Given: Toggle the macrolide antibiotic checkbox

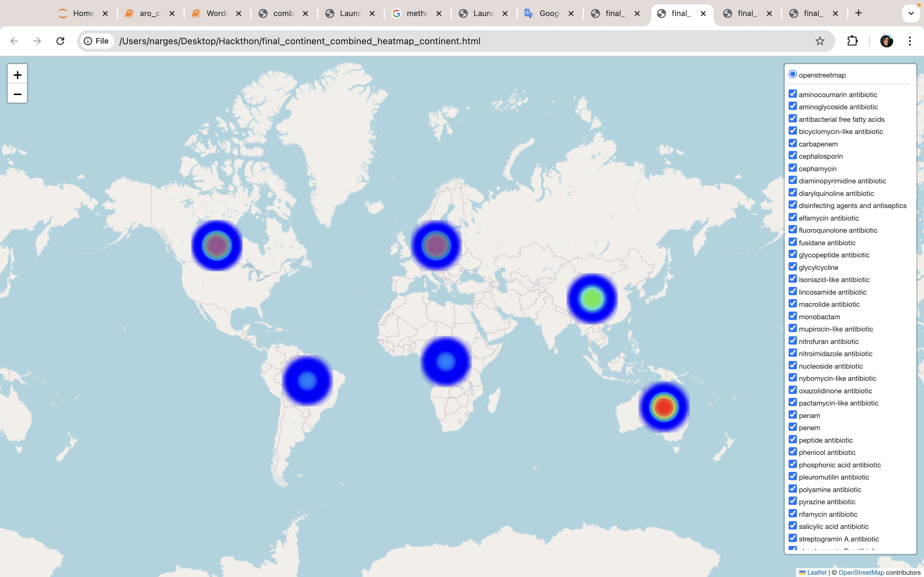Looking at the screenshot, I should click(x=793, y=303).
